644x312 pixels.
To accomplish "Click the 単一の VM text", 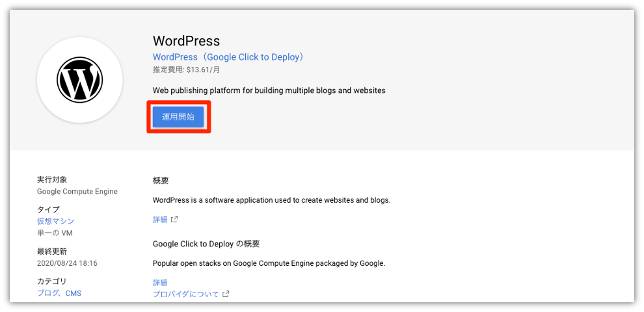I will pyautogui.click(x=55, y=233).
